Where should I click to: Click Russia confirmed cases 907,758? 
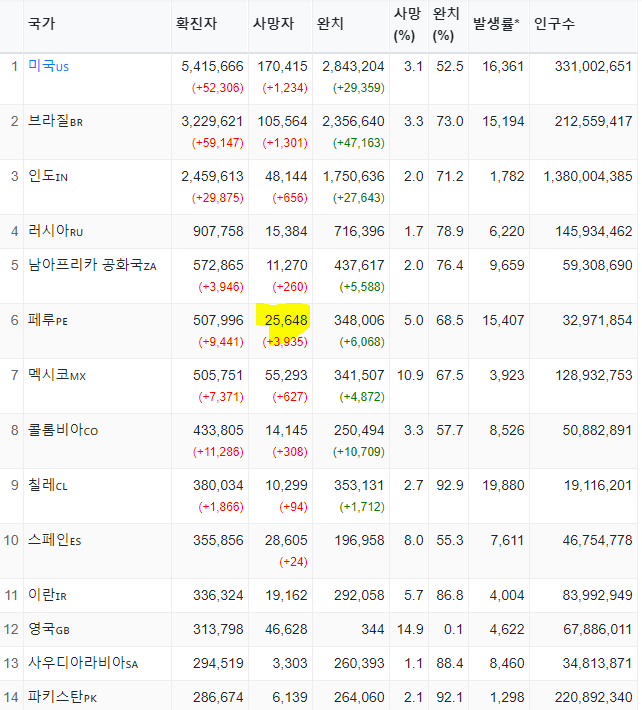218,231
